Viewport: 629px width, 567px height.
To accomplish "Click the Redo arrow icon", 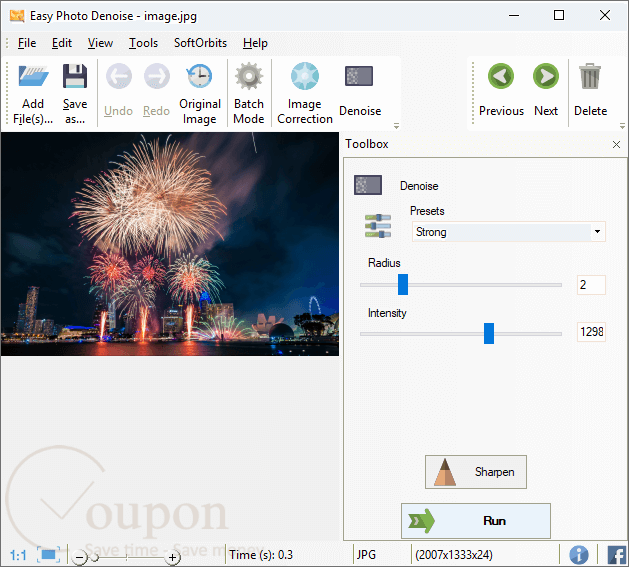I will click(x=156, y=76).
